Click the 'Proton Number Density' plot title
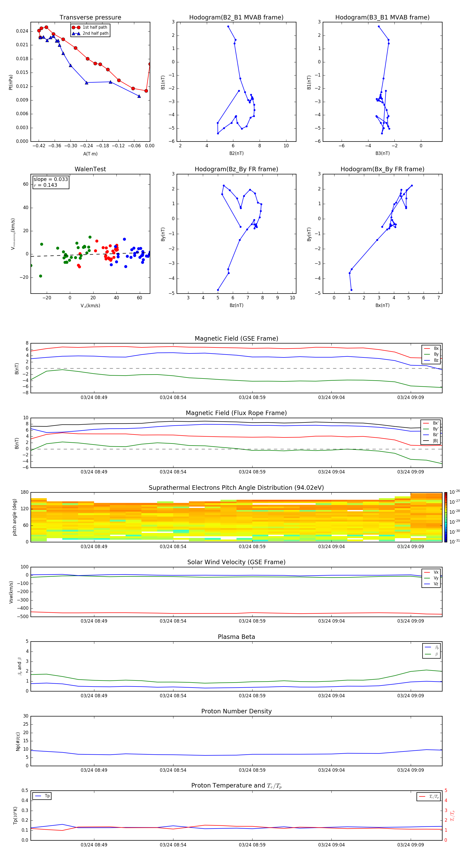473x868 pixels. click(x=236, y=711)
